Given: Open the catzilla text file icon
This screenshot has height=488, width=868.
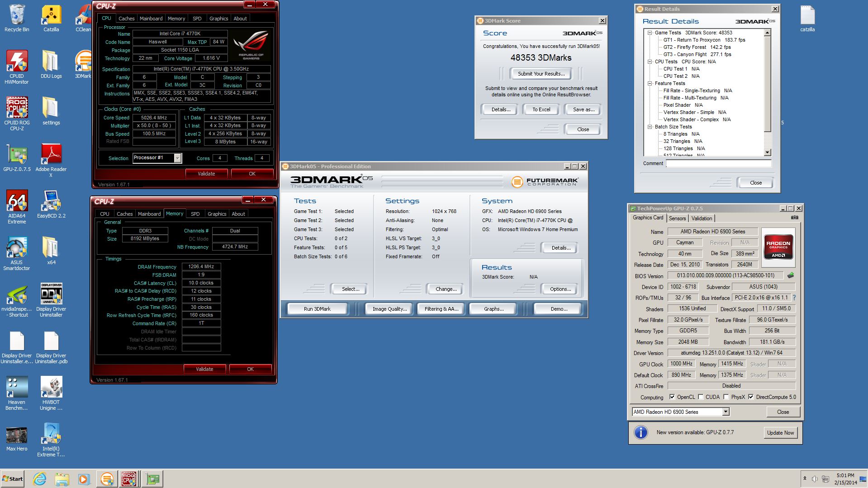Looking at the screenshot, I should (807, 19).
